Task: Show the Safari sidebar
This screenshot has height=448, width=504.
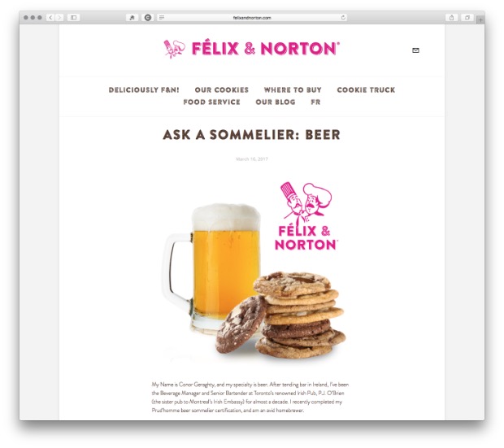Action: point(74,17)
